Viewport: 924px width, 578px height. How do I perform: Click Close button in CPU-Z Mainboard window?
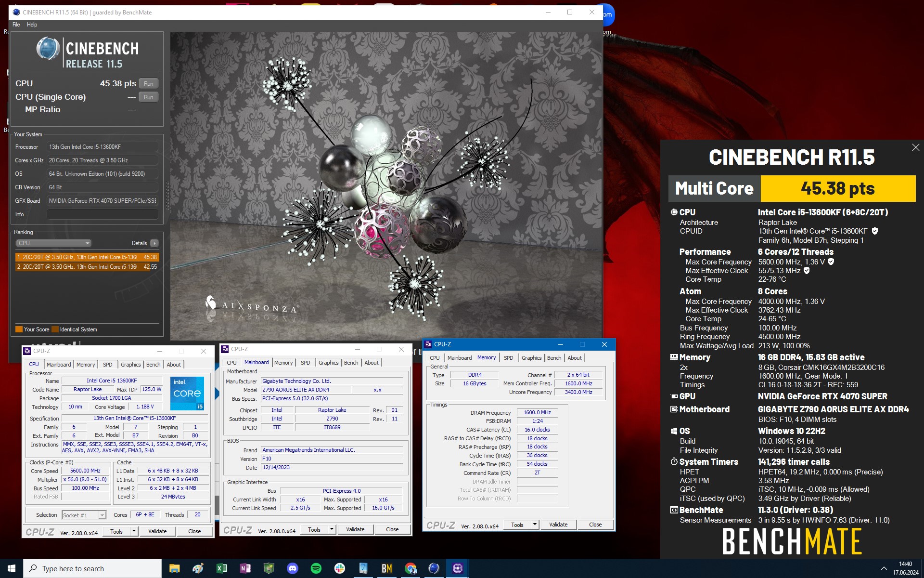(x=392, y=529)
